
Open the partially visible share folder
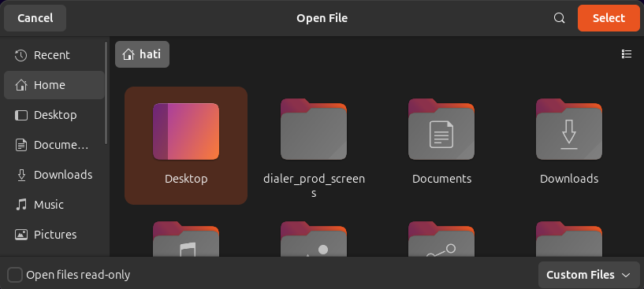coord(441,239)
